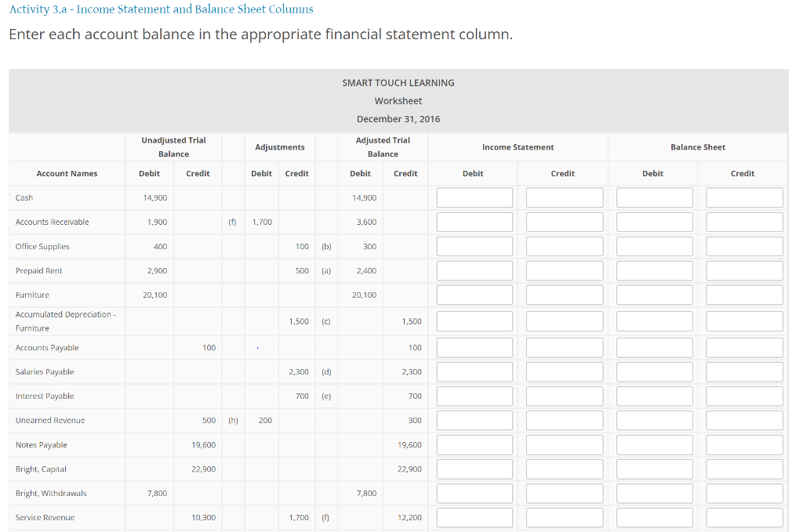Click the Income Statement Debit field for Cash
Image resolution: width=803 pixels, height=532 pixels.
(x=474, y=197)
